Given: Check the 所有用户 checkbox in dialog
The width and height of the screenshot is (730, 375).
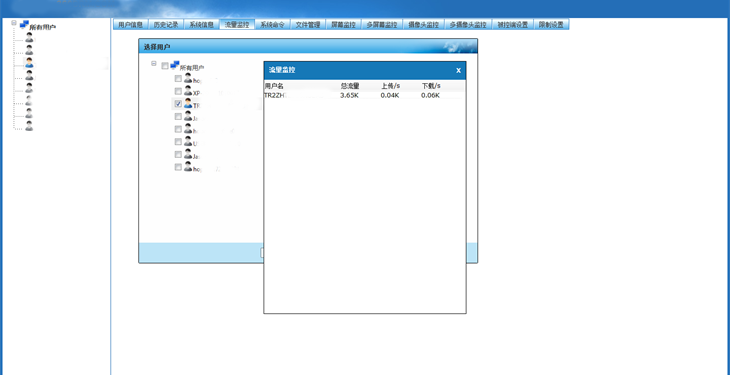Looking at the screenshot, I should point(164,66).
